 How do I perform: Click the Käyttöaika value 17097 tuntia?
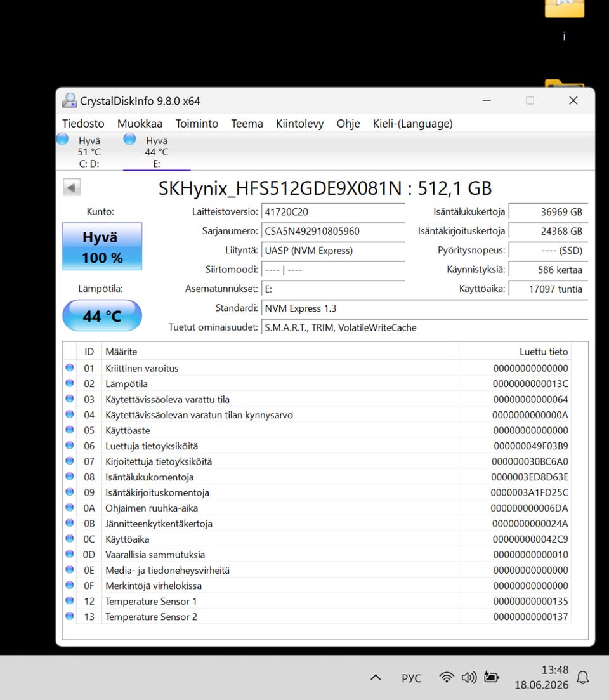[x=548, y=289]
